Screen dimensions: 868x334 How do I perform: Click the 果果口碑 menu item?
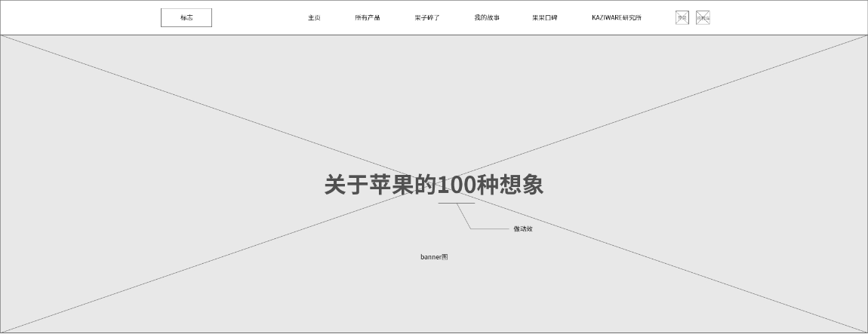[x=545, y=17]
